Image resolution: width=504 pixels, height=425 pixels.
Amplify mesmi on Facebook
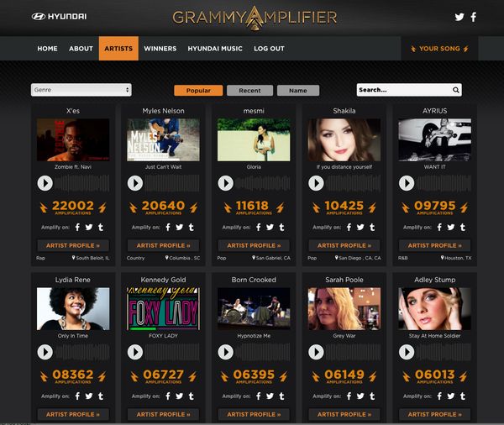point(259,228)
